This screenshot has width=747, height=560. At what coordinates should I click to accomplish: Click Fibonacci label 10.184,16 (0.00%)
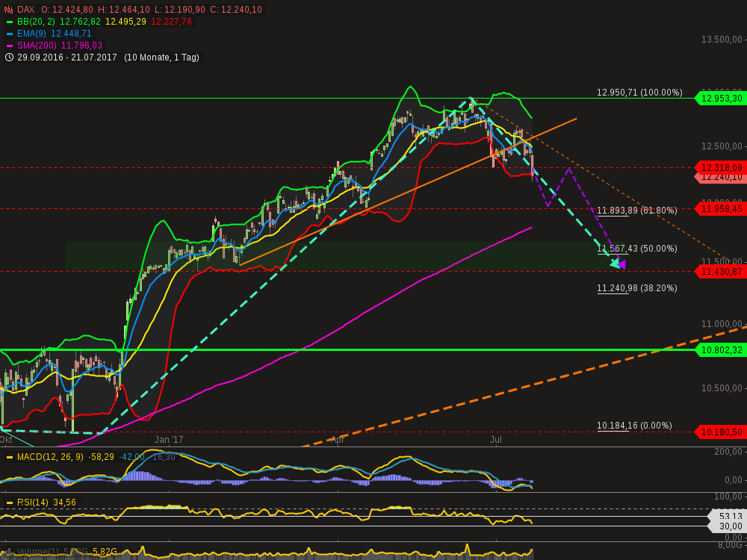(634, 426)
